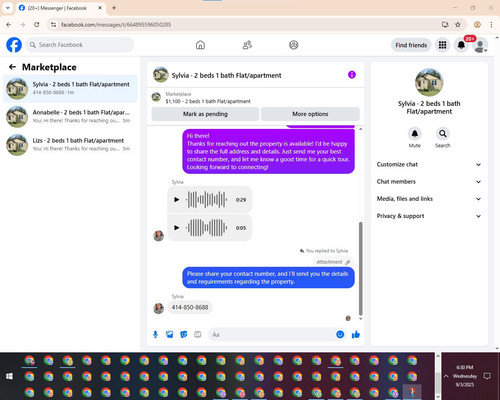The image size is (500, 400).
Task: Open a new browser tab with plus
Action: pyautogui.click(x=114, y=8)
